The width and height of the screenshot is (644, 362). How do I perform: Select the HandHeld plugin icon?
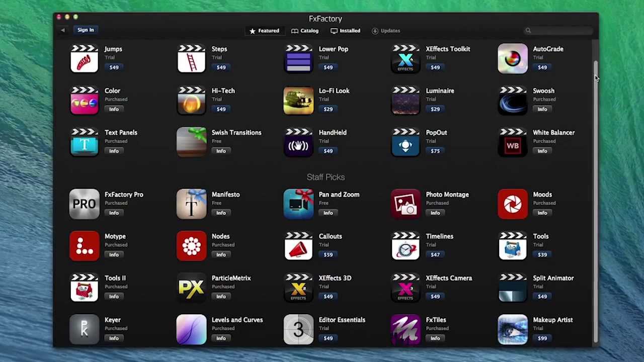(x=298, y=142)
